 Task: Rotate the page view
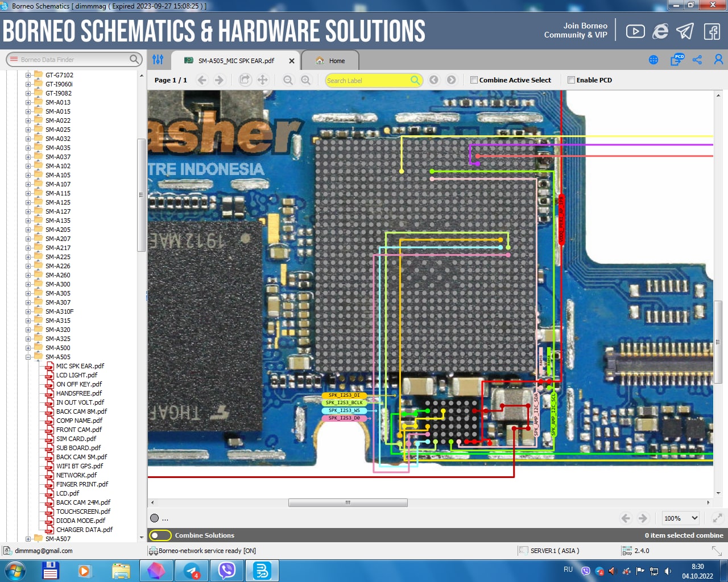245,80
